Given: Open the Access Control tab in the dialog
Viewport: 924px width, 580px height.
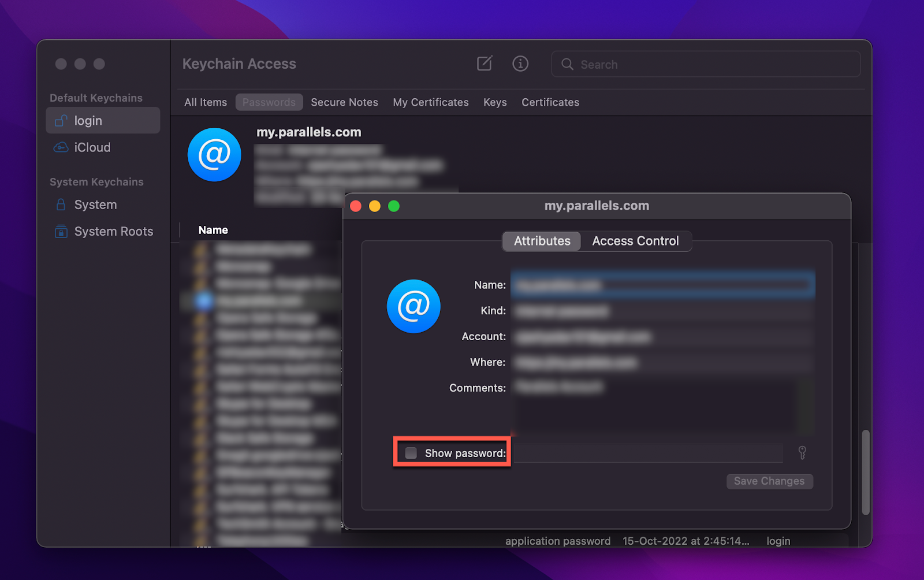Looking at the screenshot, I should click(x=635, y=241).
